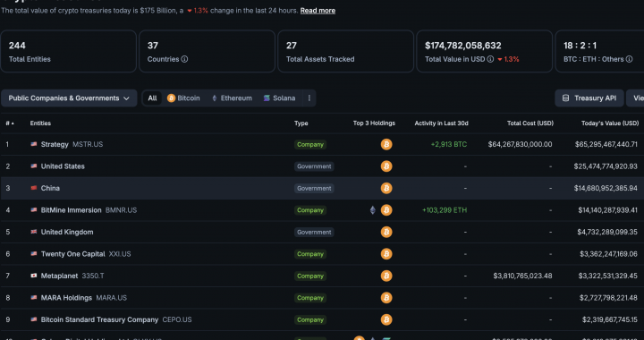The image size is (644, 340).
Task: Sort by the Entities column header
Action: click(40, 123)
